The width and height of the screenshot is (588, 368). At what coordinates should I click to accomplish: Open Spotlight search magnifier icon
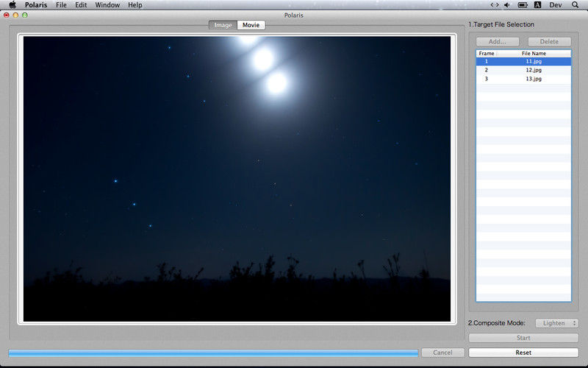[575, 5]
